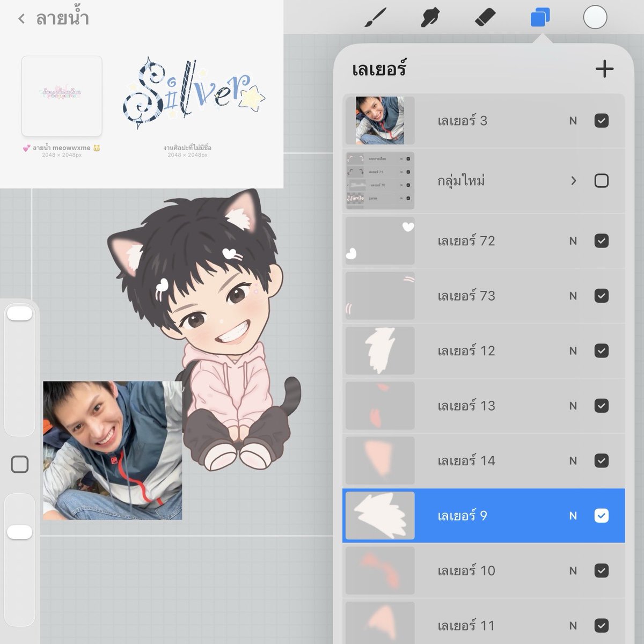Go back from ลายน้ำ gallery stack
644x644 pixels.
[21, 19]
